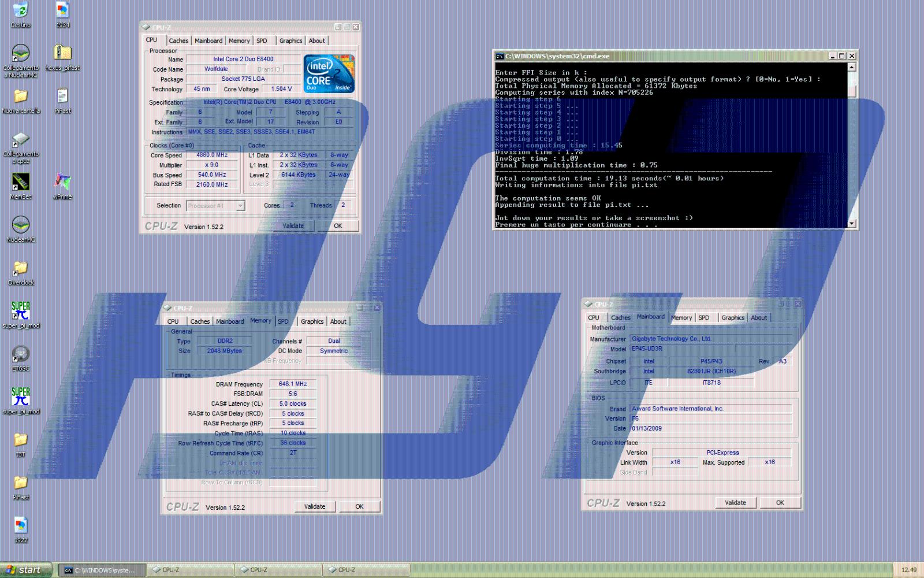Select CPU tab in Memory CPU-Z window
The image size is (924, 578).
(x=173, y=321)
